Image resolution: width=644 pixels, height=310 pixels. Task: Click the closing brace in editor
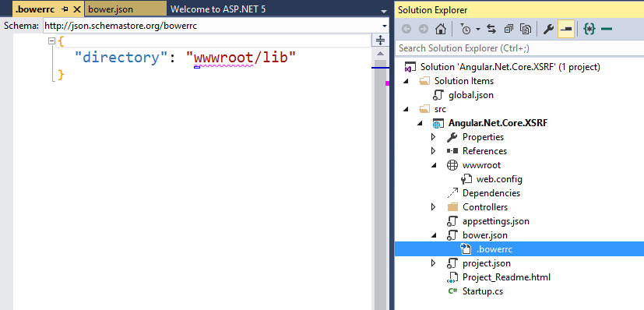[x=61, y=75]
